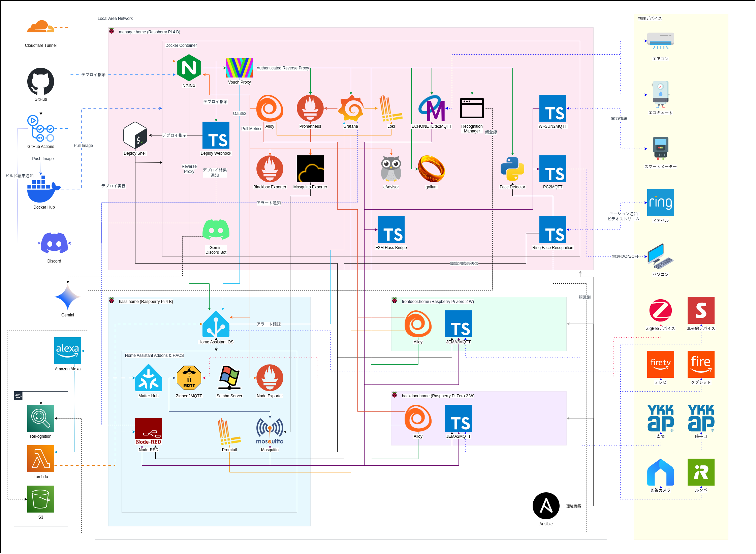Image resolution: width=756 pixels, height=554 pixels.
Task: Click the Roomba iRobot green icon
Action: pyautogui.click(x=701, y=472)
